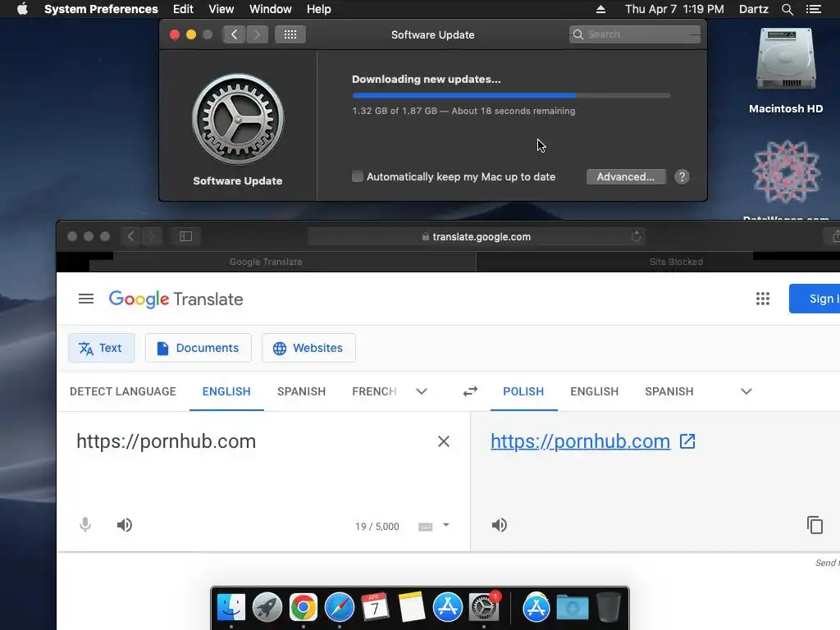This screenshot has width=840, height=630.
Task: Switch to Site Blocked tab
Action: pos(676,262)
